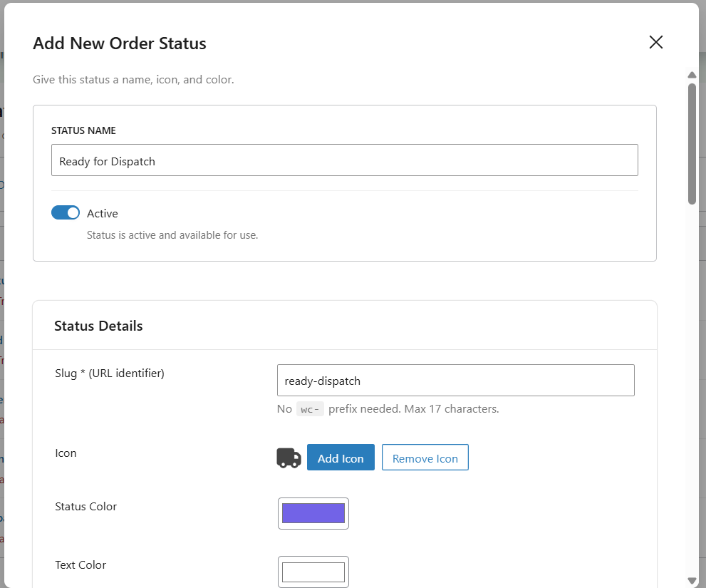Click the wc- prefix code hint
This screenshot has width=706, height=588.
[310, 409]
